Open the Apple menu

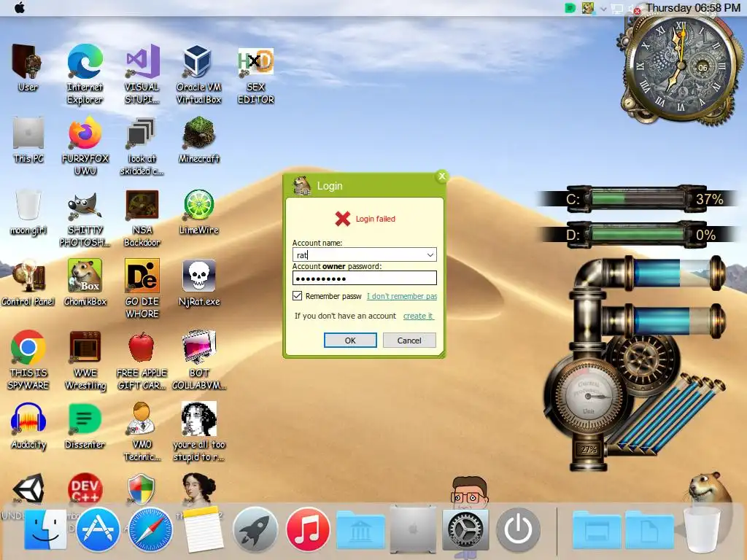click(20, 8)
